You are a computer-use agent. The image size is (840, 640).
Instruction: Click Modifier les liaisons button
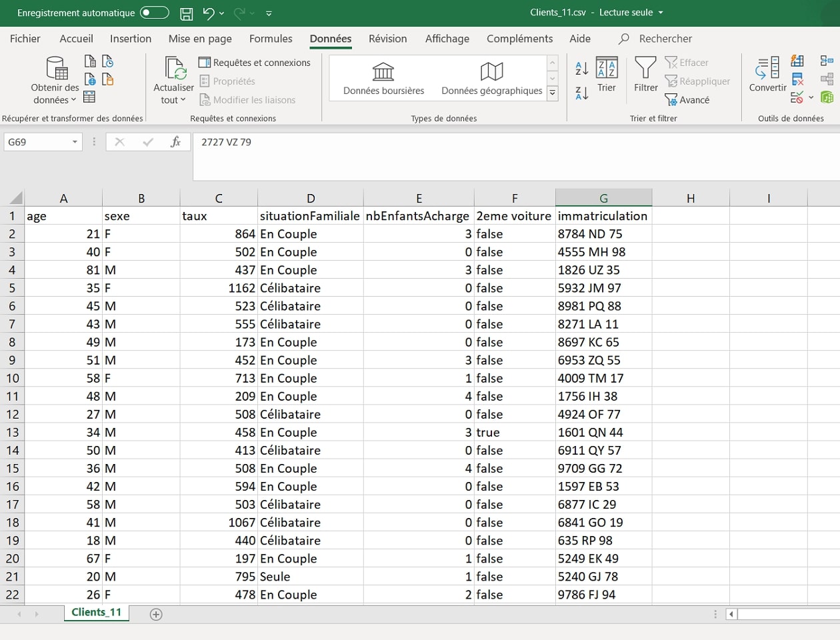(x=247, y=100)
